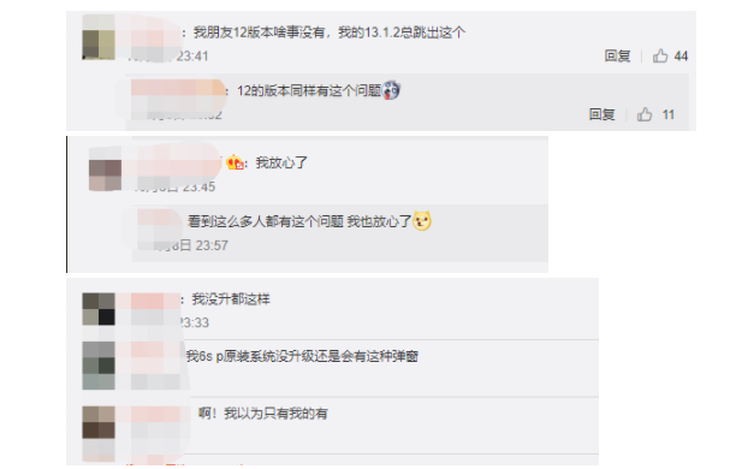Image resolution: width=730 pixels, height=469 pixels.
Task: Select the comment text 我没升都这样
Action: 231,299
